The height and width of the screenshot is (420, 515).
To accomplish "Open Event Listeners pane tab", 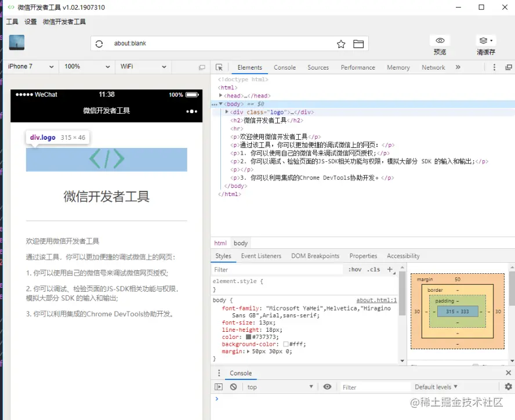I will point(261,256).
